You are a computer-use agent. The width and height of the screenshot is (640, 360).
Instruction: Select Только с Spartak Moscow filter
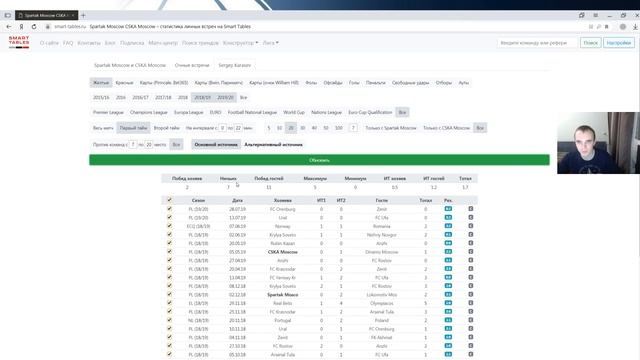391,128
